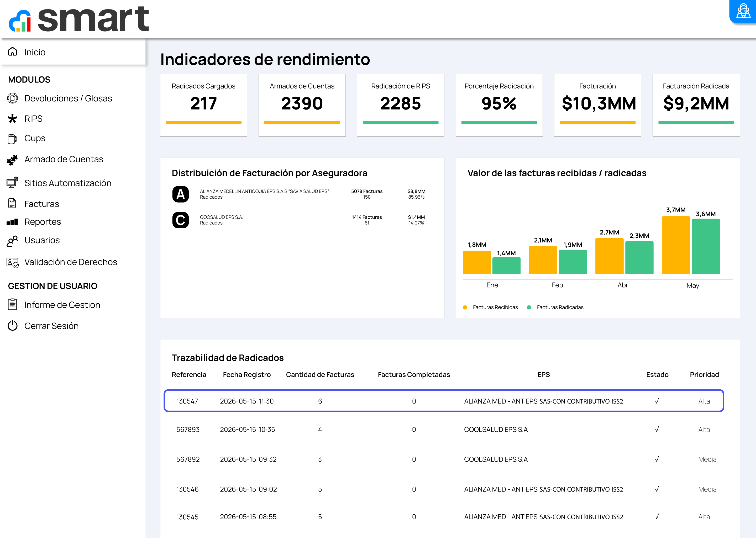
Task: Open the Armado de Cuentas module
Action: pos(64,159)
